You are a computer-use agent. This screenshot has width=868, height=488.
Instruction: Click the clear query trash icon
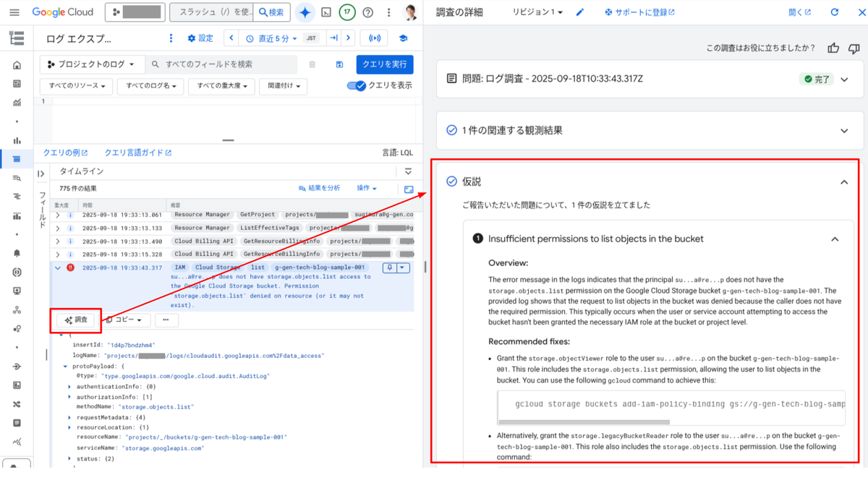(312, 64)
